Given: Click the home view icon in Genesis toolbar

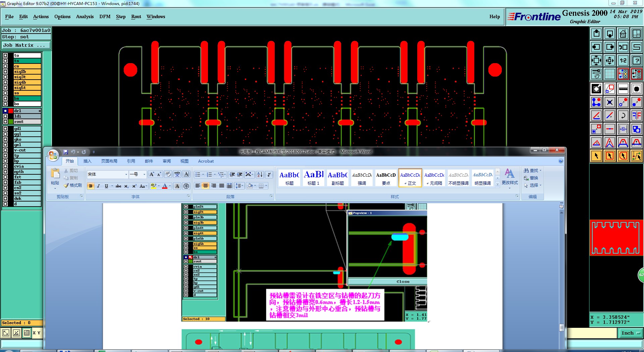Looking at the screenshot, I should [623, 34].
